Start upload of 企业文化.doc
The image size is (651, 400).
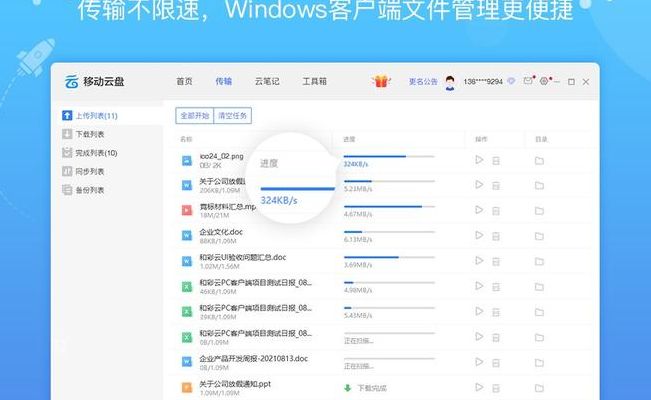point(479,236)
